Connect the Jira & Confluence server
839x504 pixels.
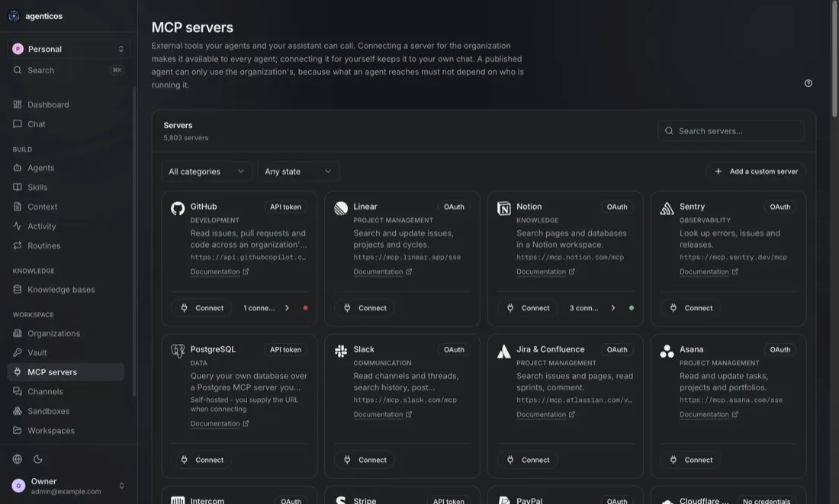pyautogui.click(x=528, y=460)
